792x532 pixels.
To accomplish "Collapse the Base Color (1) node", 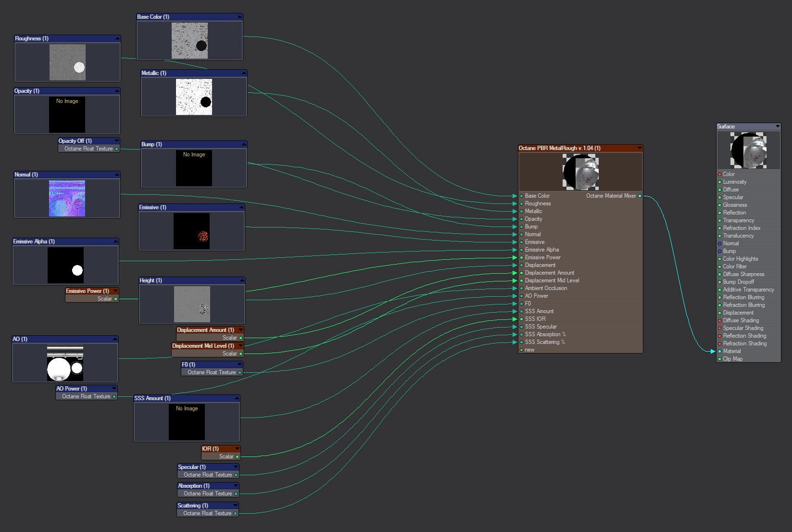I will pyautogui.click(x=239, y=17).
